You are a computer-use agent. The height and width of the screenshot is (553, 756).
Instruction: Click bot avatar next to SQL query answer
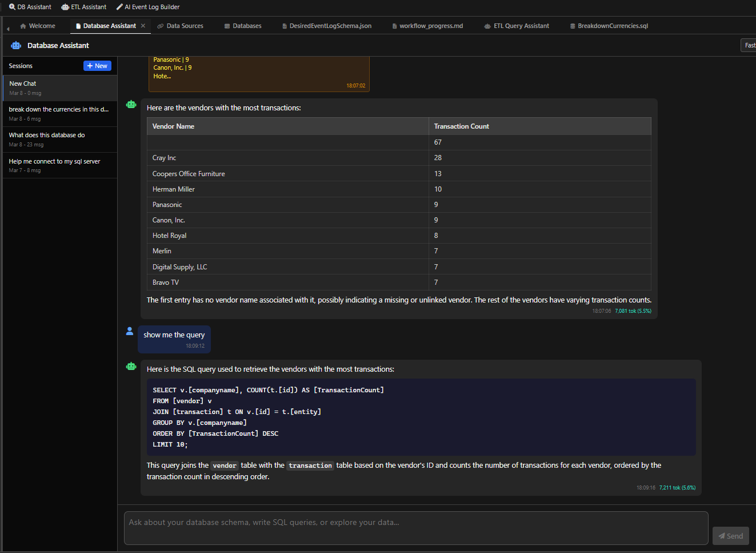click(131, 366)
